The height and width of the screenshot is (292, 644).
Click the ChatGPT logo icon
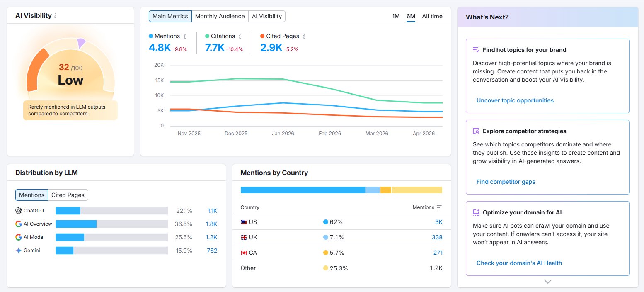tap(19, 211)
